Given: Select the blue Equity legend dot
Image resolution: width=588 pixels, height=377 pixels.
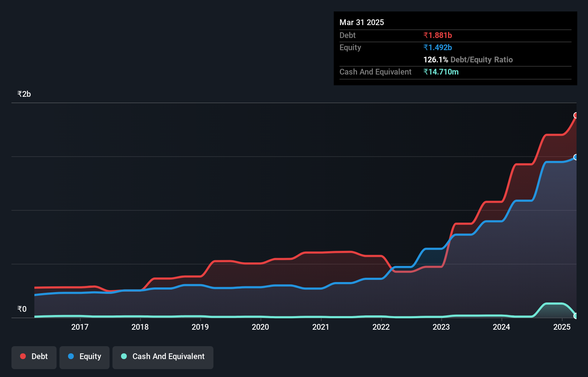Looking at the screenshot, I should [x=71, y=356].
